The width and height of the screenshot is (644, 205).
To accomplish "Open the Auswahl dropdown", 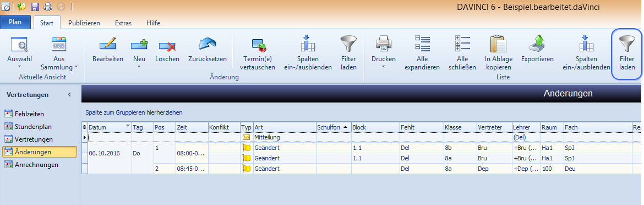I will pyautogui.click(x=19, y=66).
